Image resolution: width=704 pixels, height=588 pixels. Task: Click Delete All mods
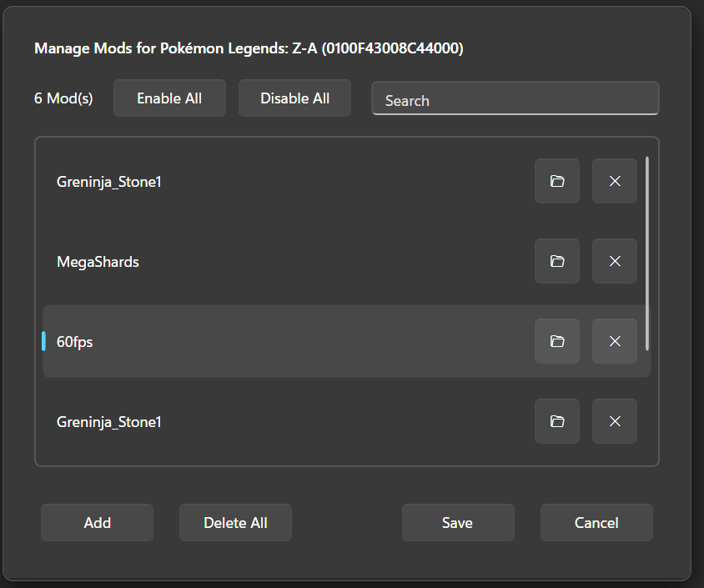tap(235, 522)
